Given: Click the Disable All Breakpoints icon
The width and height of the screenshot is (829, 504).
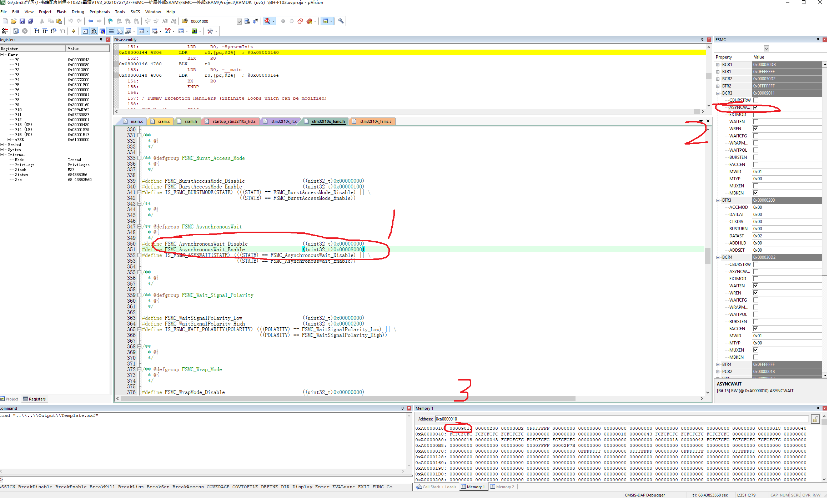Looking at the screenshot, I should (x=300, y=21).
